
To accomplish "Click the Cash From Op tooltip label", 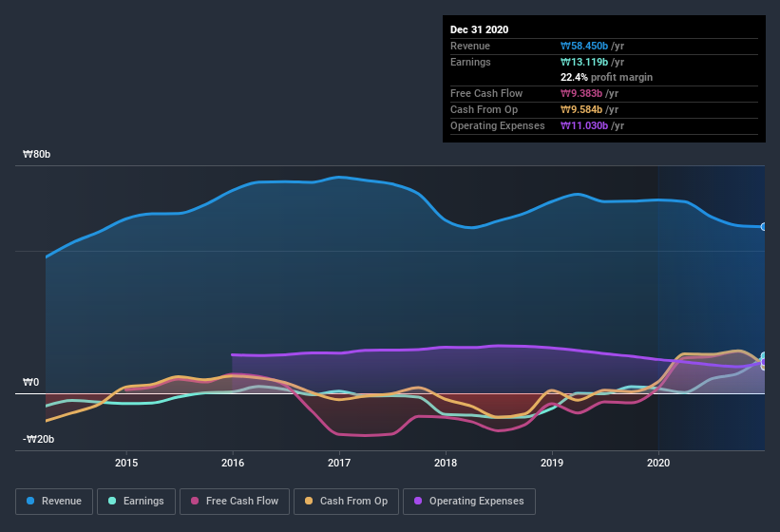I will coord(484,109).
